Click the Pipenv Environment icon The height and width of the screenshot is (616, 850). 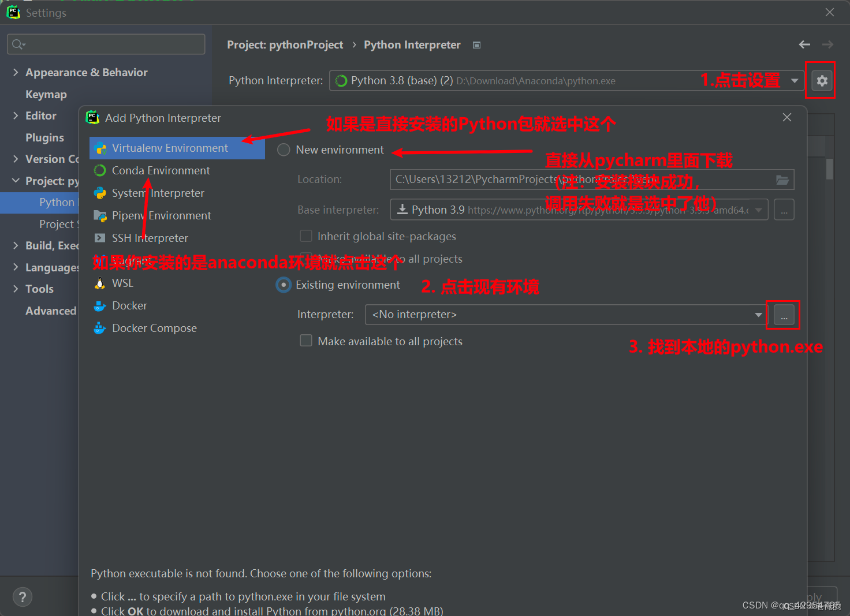100,215
